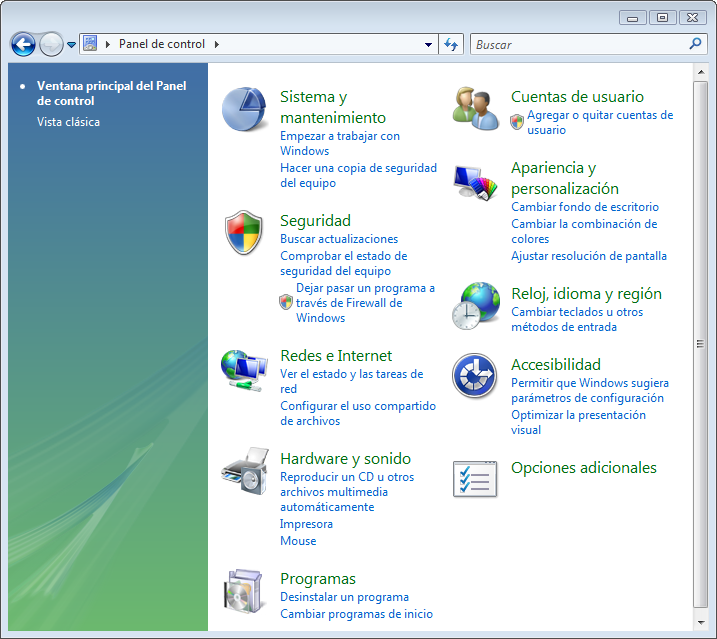717x639 pixels.
Task: Open the Sistema y mantenimiento pie chart icon
Action: point(244,109)
